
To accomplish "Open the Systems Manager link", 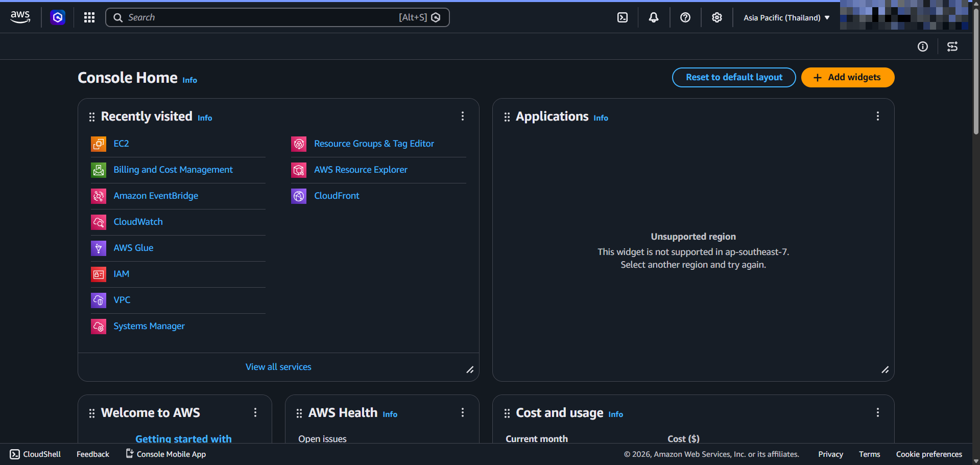I will pyautogui.click(x=149, y=326).
